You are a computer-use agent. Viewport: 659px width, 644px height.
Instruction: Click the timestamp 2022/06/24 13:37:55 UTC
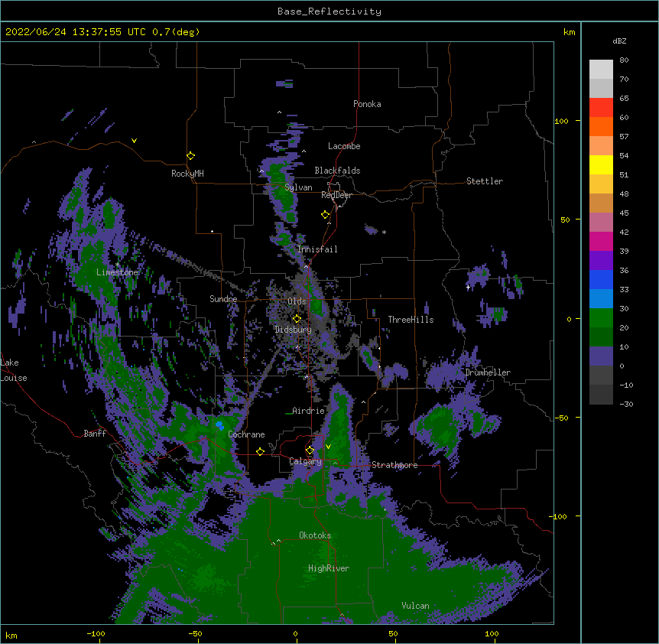tap(76, 32)
